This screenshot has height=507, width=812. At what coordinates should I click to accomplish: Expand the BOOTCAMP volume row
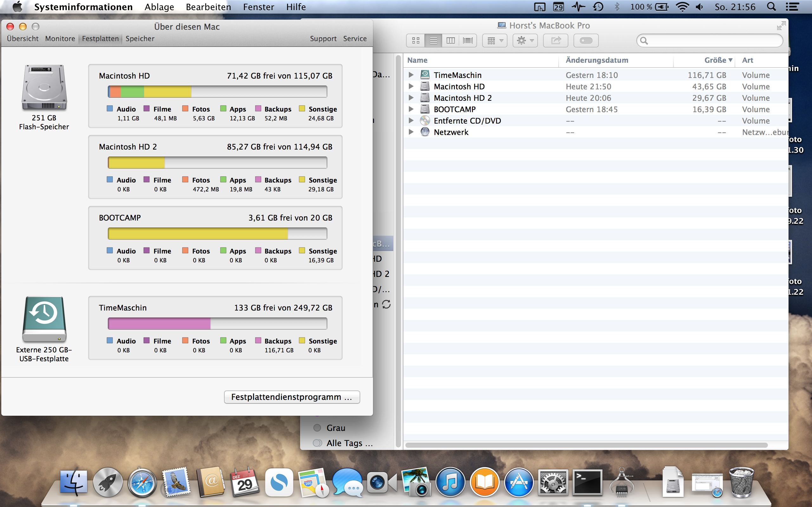pos(411,109)
